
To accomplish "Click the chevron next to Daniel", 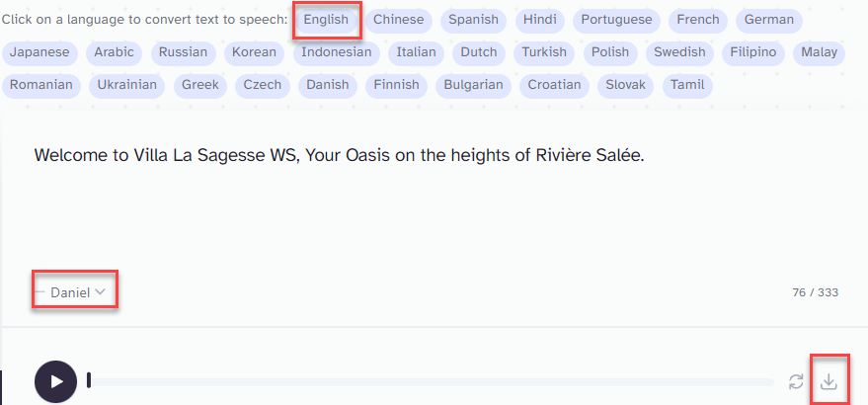I will pyautogui.click(x=100, y=292).
